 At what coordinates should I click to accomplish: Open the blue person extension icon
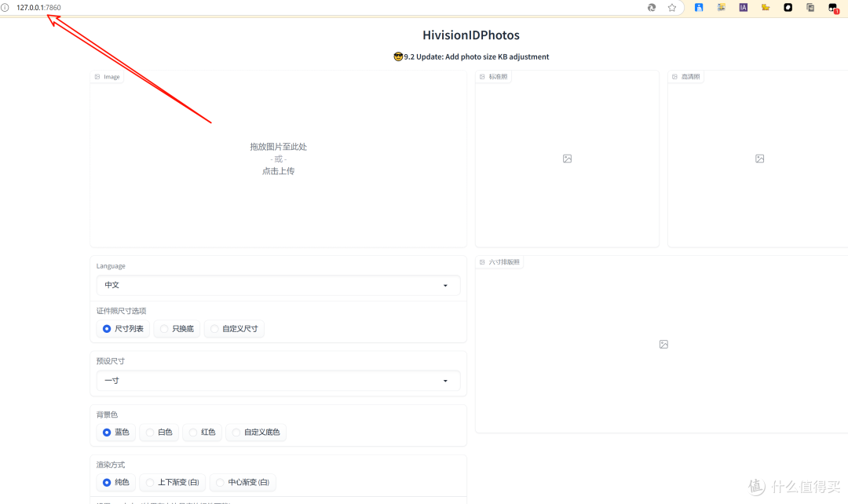coord(699,8)
